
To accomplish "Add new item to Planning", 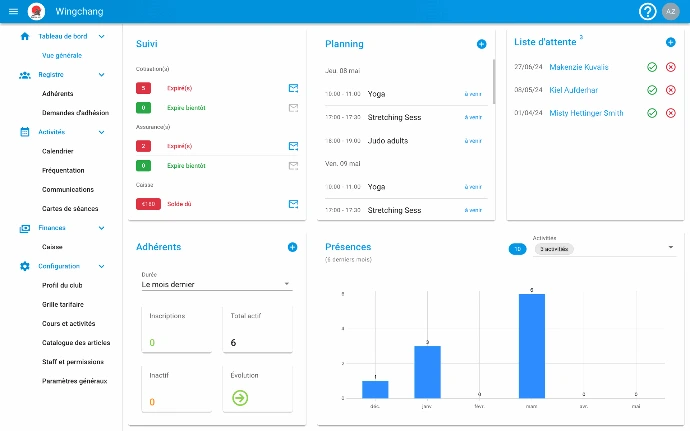I will pyautogui.click(x=481, y=44).
